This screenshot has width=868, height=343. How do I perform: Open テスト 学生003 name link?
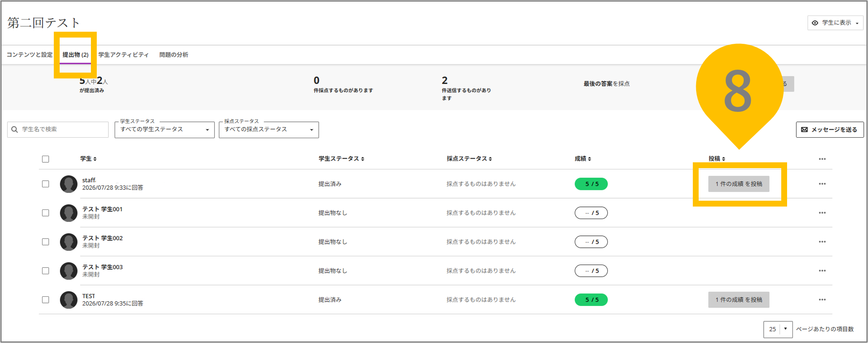102,267
